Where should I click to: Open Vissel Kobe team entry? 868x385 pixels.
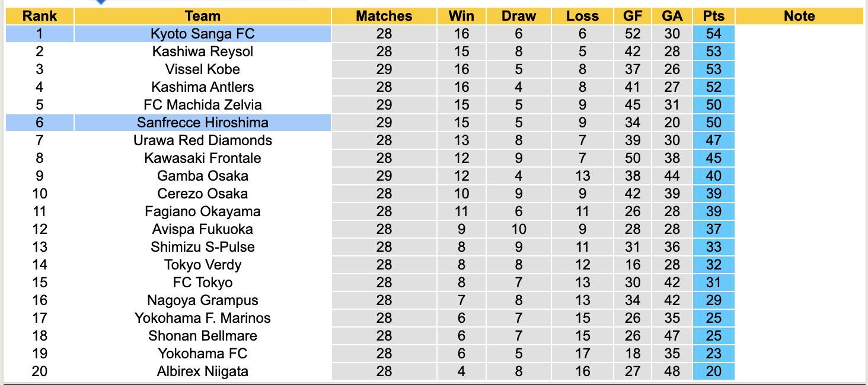pyautogui.click(x=202, y=69)
